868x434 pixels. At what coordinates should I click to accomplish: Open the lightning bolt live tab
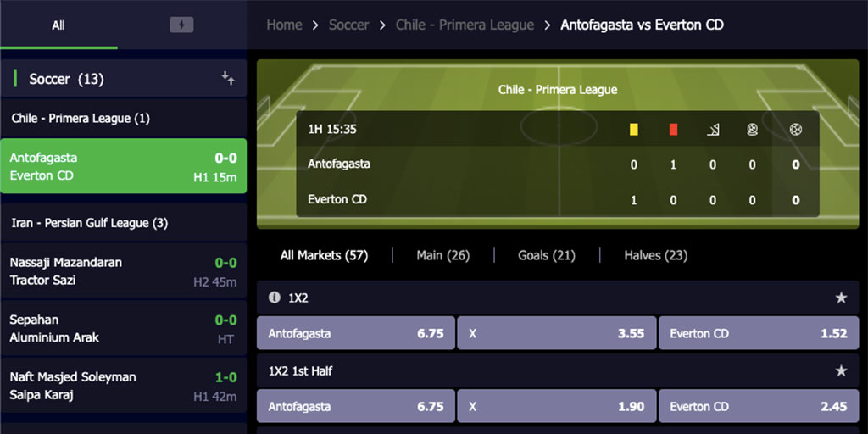tap(181, 25)
